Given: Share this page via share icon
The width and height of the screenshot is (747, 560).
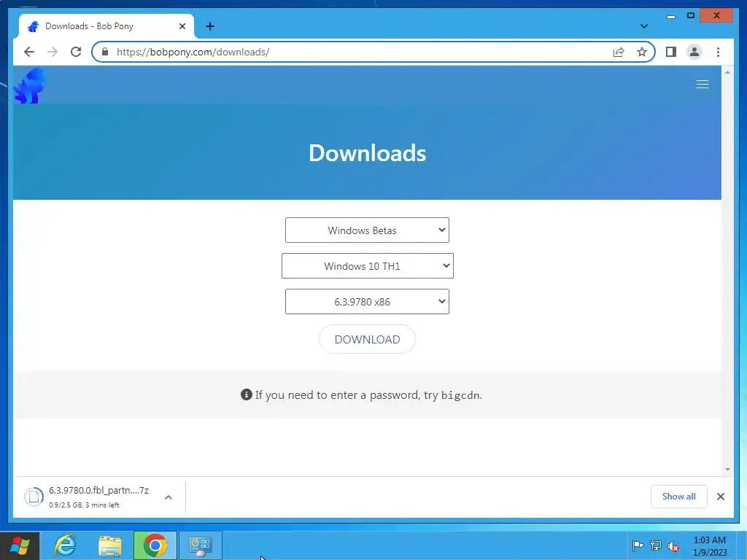Looking at the screenshot, I should (619, 52).
